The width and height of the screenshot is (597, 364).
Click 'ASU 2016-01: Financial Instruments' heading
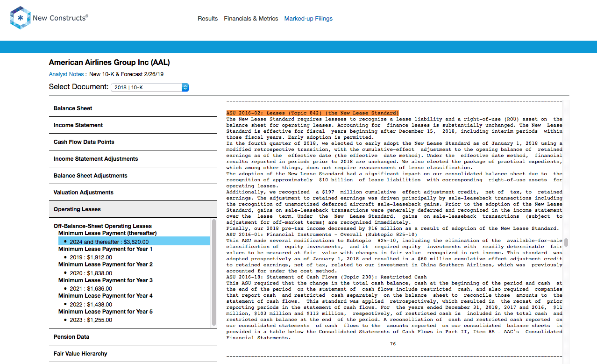point(322,235)
